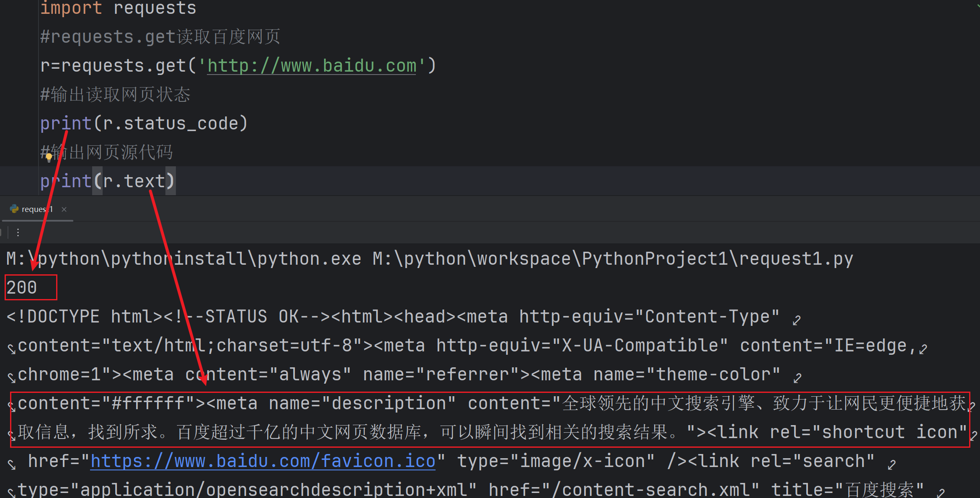Click soft-wrap arrow after Content-Type line

tap(797, 320)
